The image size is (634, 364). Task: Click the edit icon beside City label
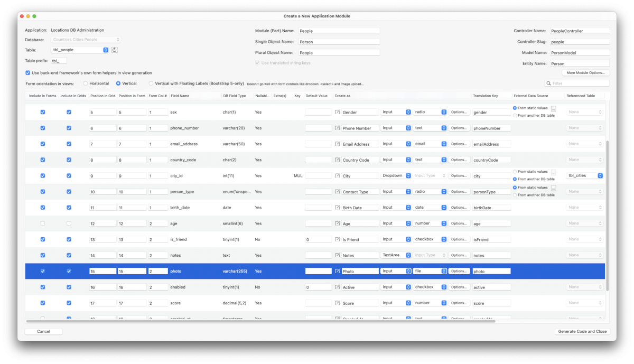click(338, 176)
